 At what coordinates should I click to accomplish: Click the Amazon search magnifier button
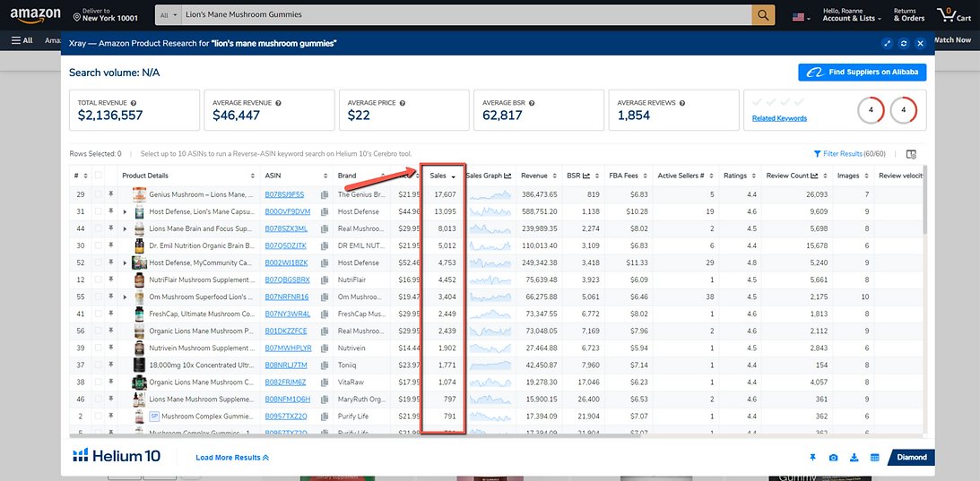click(x=763, y=14)
